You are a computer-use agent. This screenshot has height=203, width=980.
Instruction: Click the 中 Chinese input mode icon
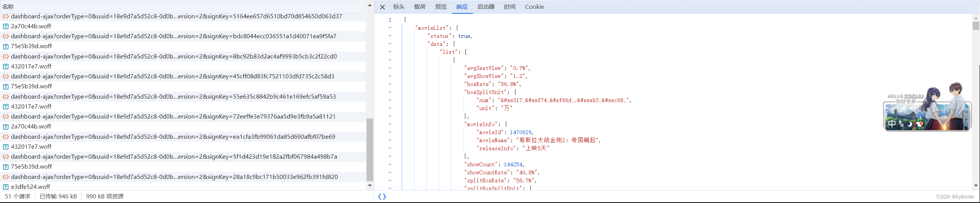point(892,123)
